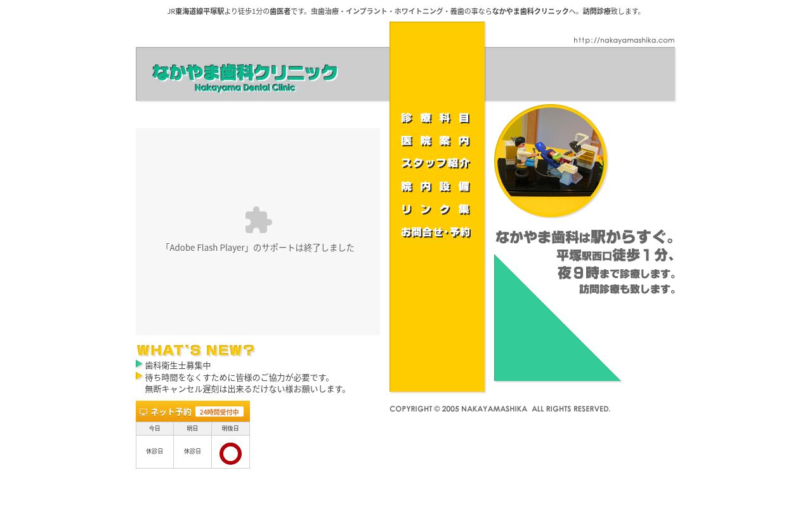Click the WHAT'S NEW? heading
The height and width of the screenshot is (508, 812).
[x=195, y=351]
